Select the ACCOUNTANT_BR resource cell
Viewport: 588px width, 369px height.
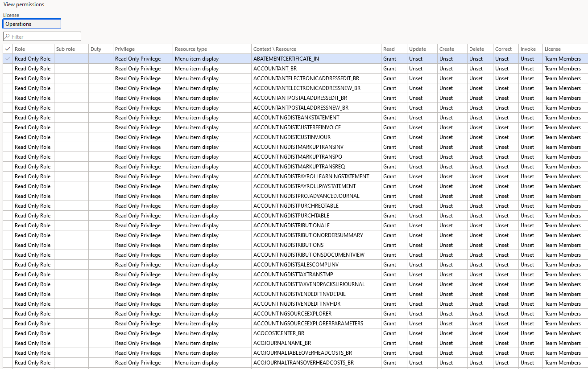point(316,69)
